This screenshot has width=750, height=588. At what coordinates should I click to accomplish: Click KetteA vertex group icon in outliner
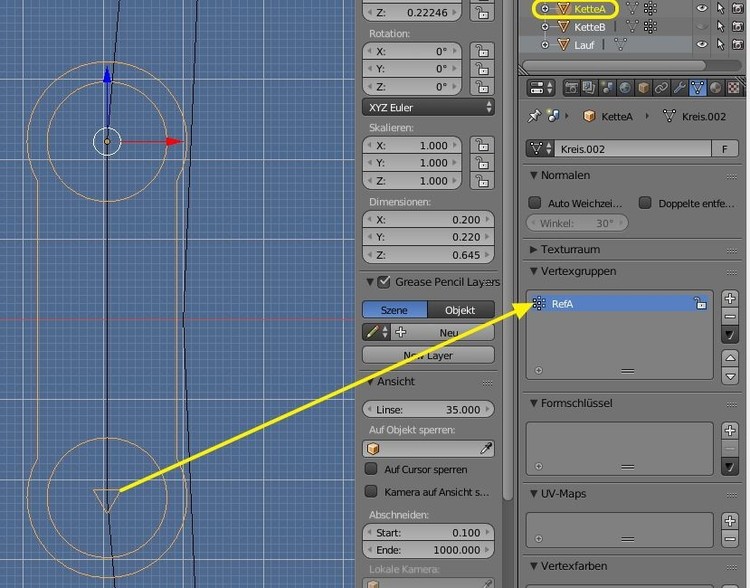[x=650, y=8]
